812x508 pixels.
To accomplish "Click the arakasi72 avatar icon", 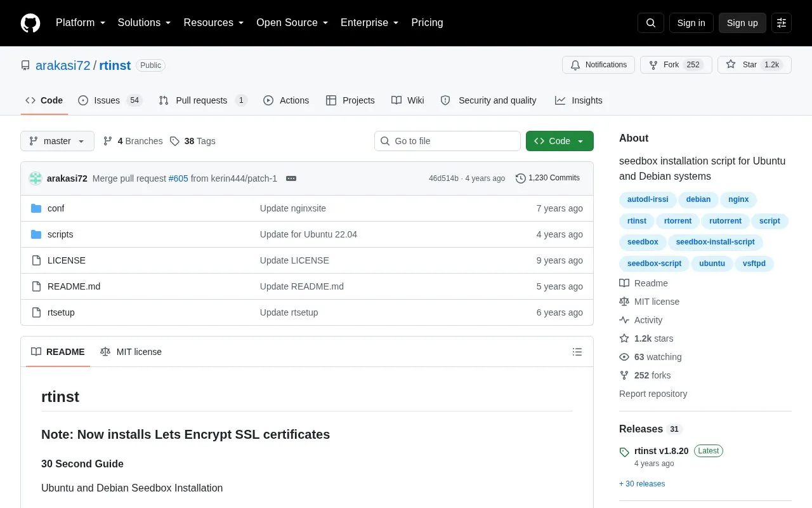I will [x=36, y=178].
